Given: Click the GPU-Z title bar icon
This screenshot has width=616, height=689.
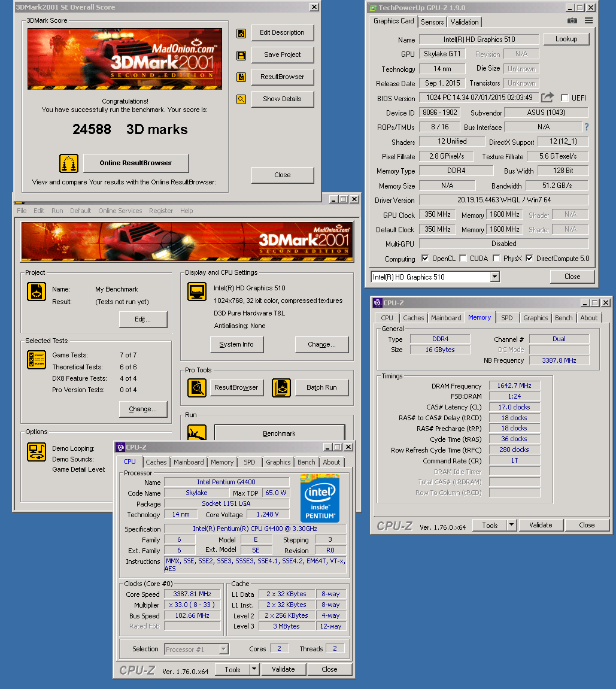Looking at the screenshot, I should tap(373, 8).
